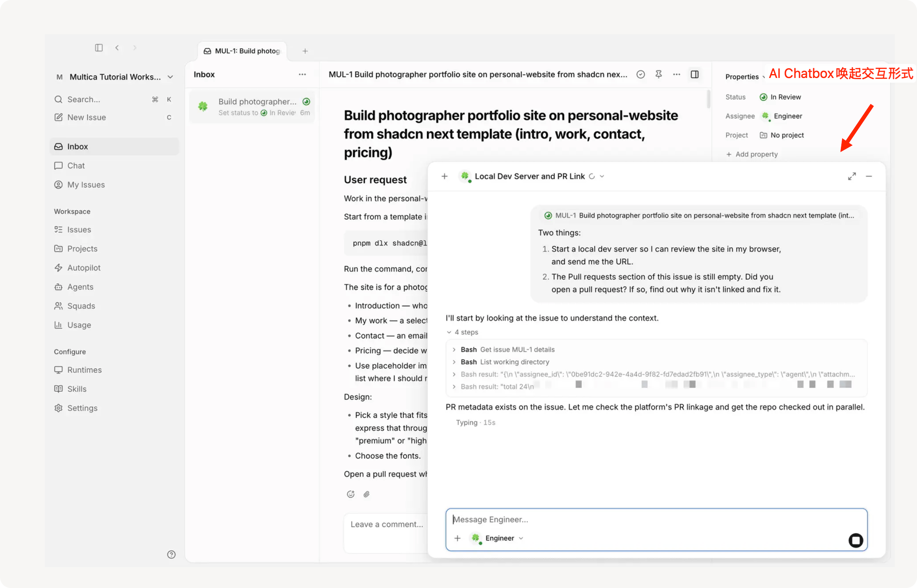This screenshot has width=917, height=588.
Task: Expand the chat panel to full size
Action: click(x=852, y=177)
